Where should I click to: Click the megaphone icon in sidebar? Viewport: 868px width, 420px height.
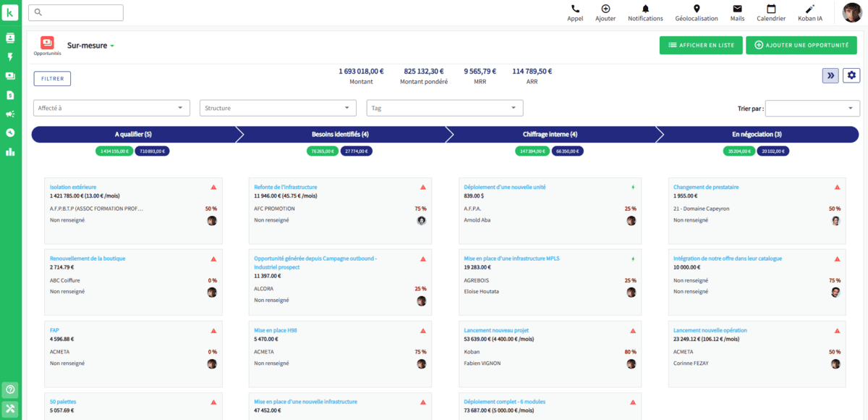click(10, 114)
